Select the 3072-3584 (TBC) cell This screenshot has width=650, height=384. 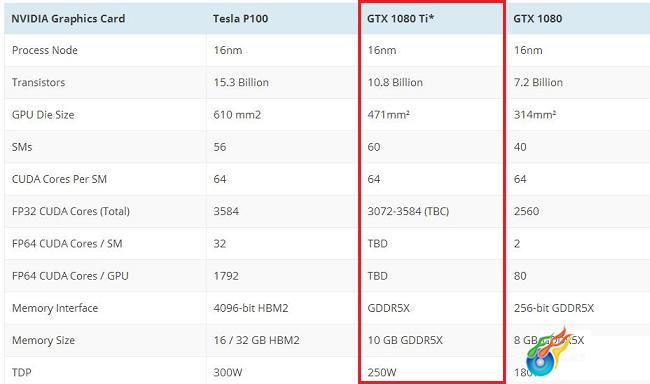408,211
